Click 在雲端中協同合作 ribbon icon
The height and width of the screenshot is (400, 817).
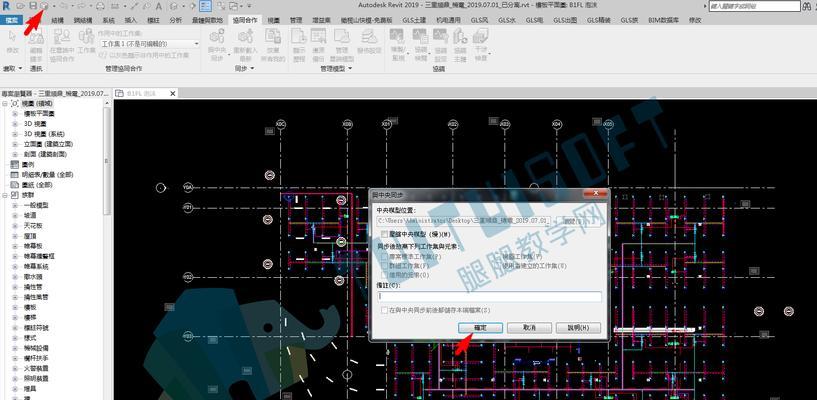click(62, 44)
